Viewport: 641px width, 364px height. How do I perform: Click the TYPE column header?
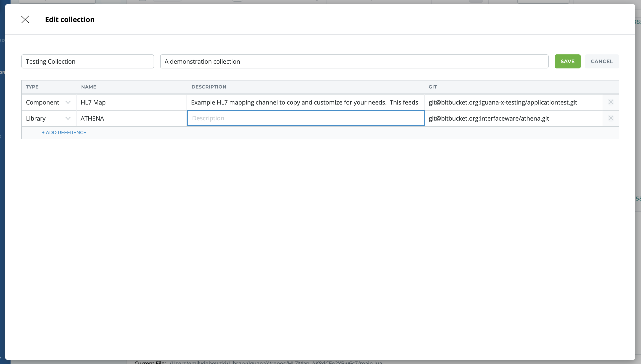(x=32, y=87)
